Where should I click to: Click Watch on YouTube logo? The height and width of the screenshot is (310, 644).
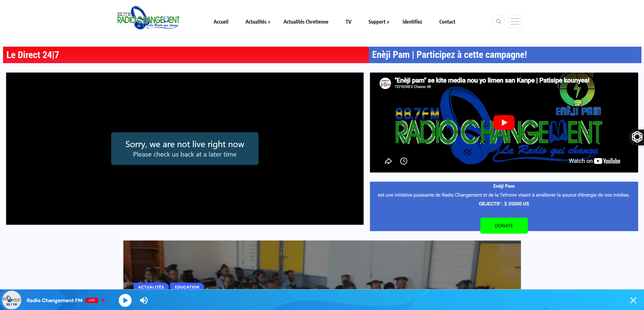click(594, 161)
